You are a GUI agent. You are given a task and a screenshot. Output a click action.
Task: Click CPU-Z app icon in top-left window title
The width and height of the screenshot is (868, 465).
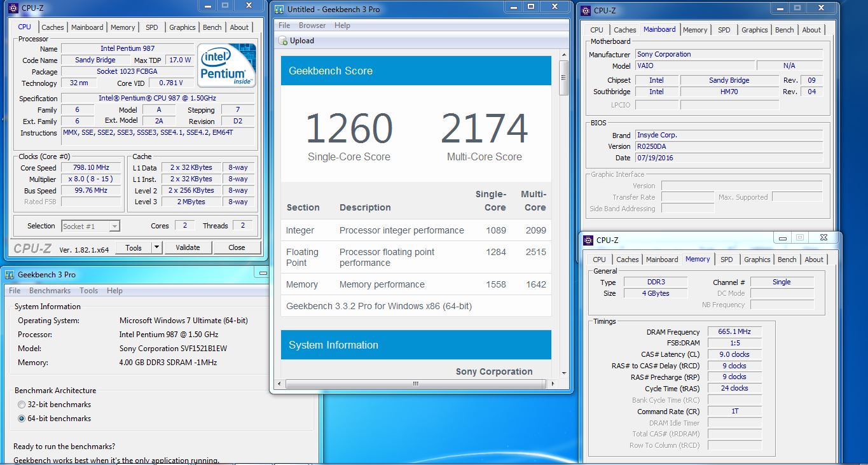pyautogui.click(x=13, y=8)
